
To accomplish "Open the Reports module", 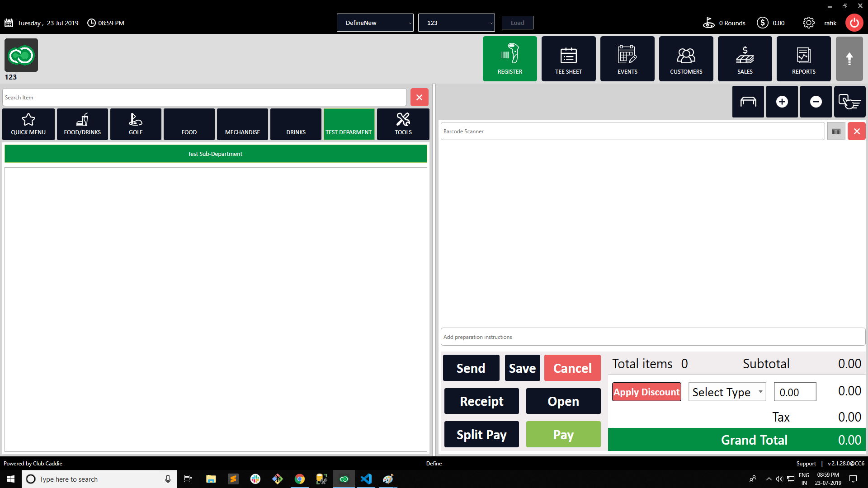I will pyautogui.click(x=803, y=59).
